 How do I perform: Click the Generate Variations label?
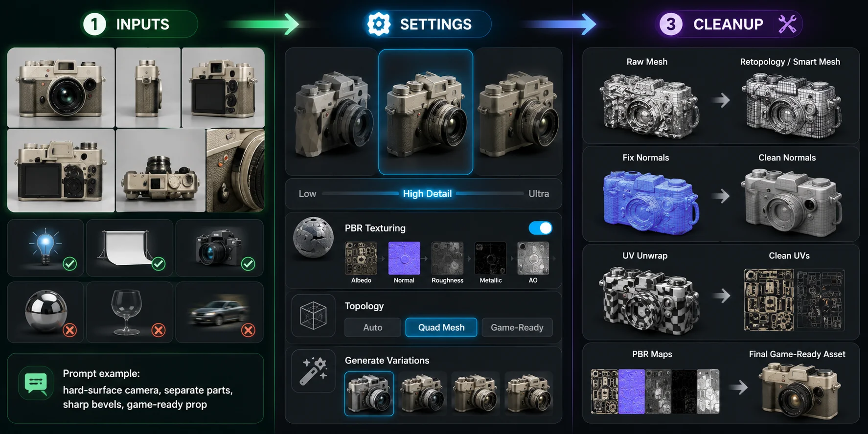pyautogui.click(x=387, y=361)
